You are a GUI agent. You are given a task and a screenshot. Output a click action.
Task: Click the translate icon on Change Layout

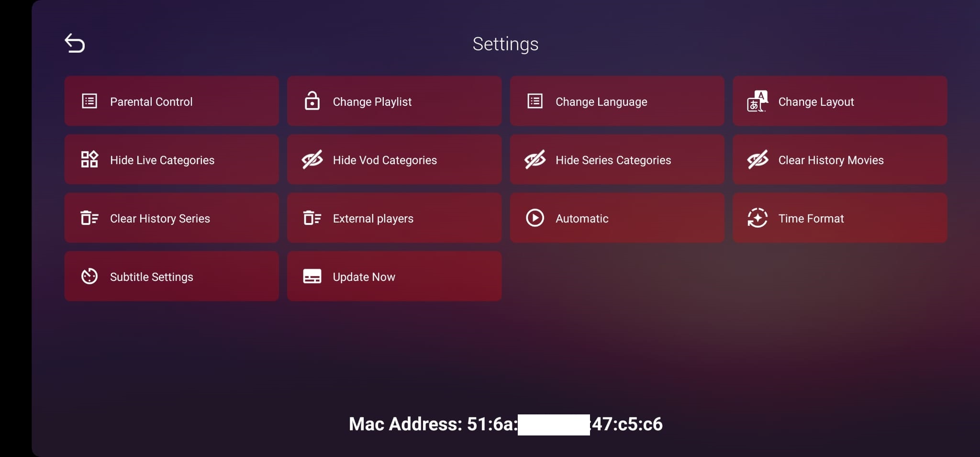pyautogui.click(x=757, y=101)
